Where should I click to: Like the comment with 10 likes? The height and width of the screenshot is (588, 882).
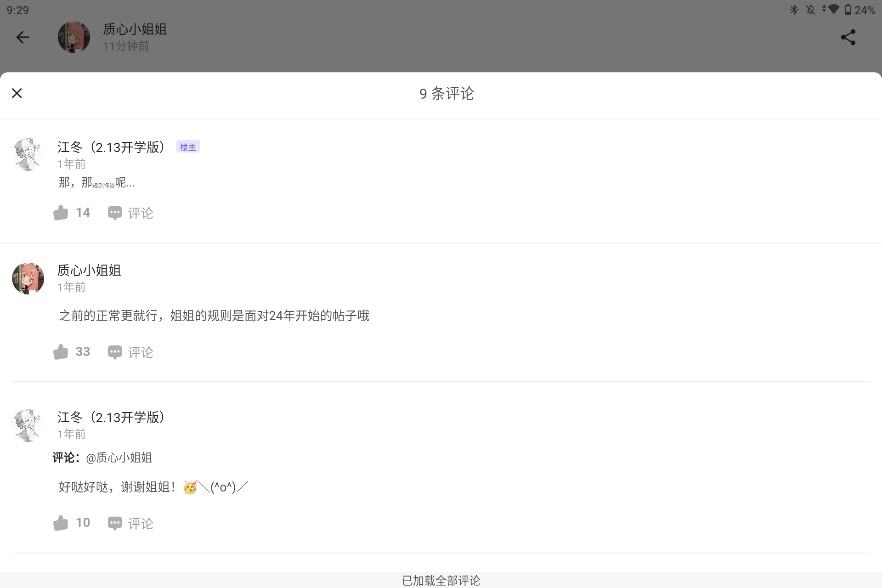(x=61, y=523)
